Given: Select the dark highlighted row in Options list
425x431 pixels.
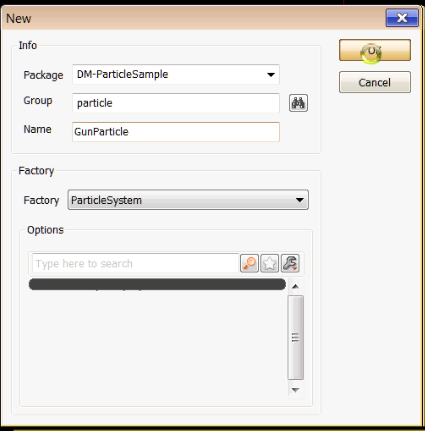Looking at the screenshot, I should click(157, 284).
